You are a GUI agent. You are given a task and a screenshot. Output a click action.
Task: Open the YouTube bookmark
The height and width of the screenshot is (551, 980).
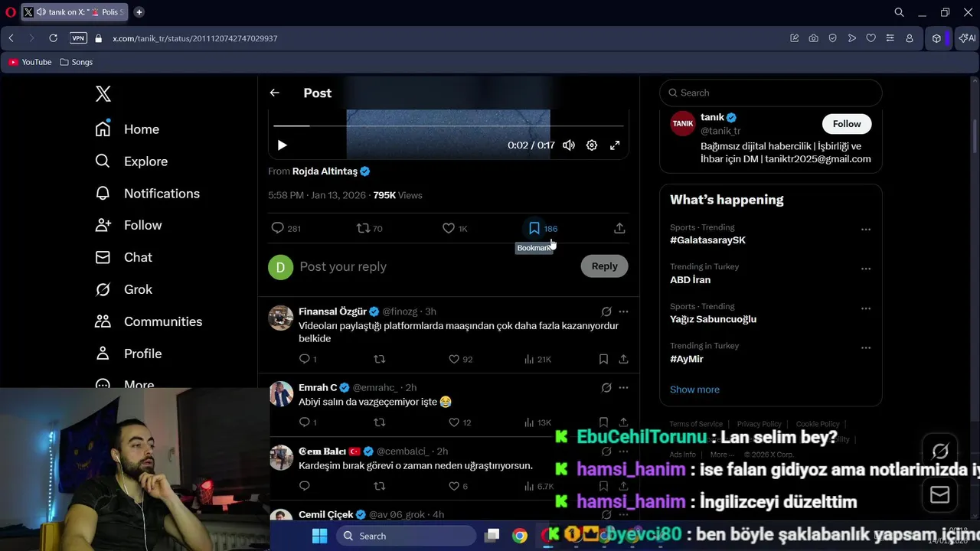coord(31,62)
